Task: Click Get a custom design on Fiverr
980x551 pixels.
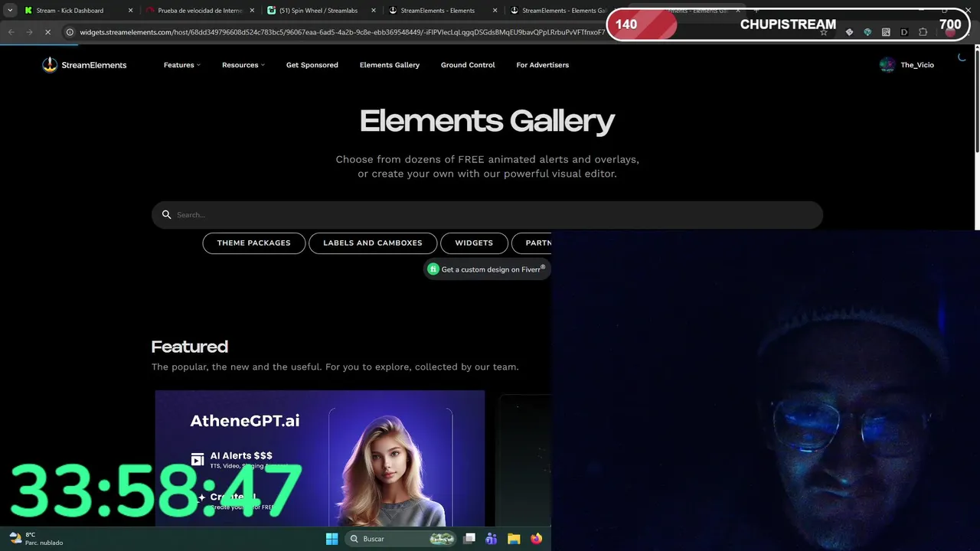Action: click(x=487, y=269)
